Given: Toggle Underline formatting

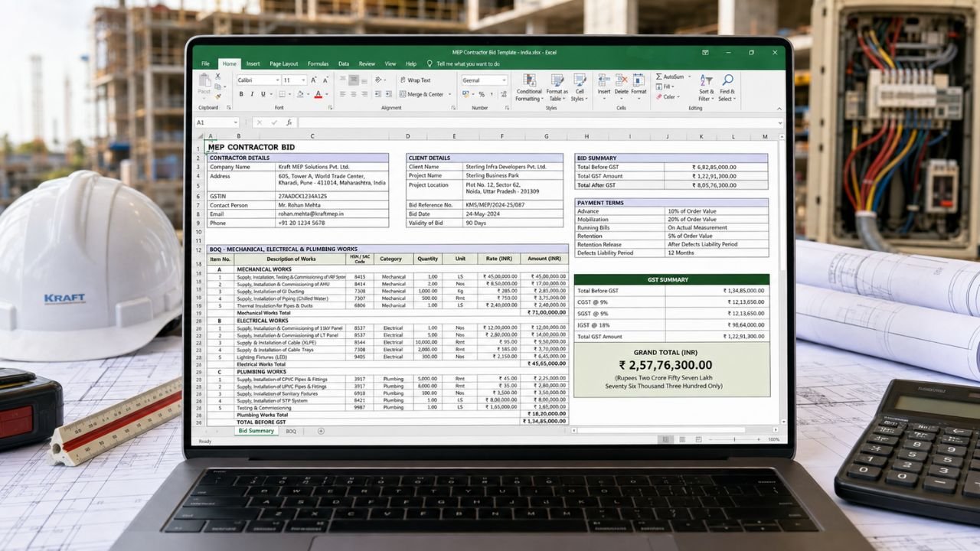Looking at the screenshot, I should [x=263, y=94].
